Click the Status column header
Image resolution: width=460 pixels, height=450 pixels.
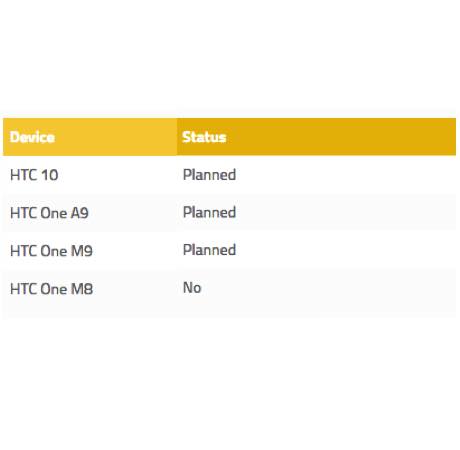pos(204,137)
